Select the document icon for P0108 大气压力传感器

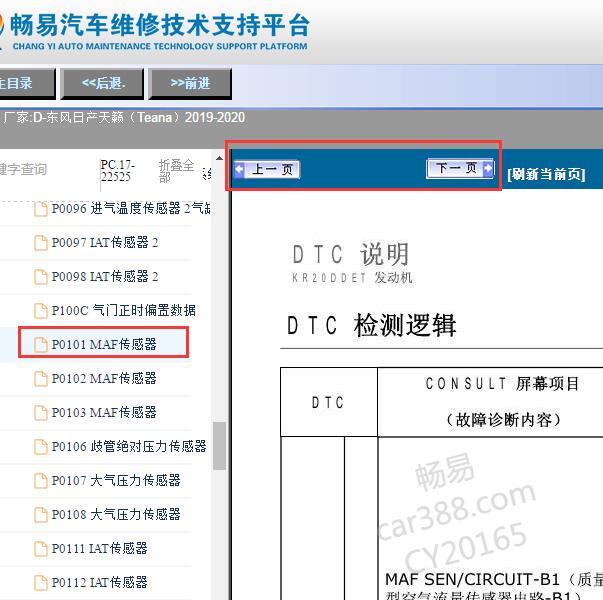[x=41, y=515]
